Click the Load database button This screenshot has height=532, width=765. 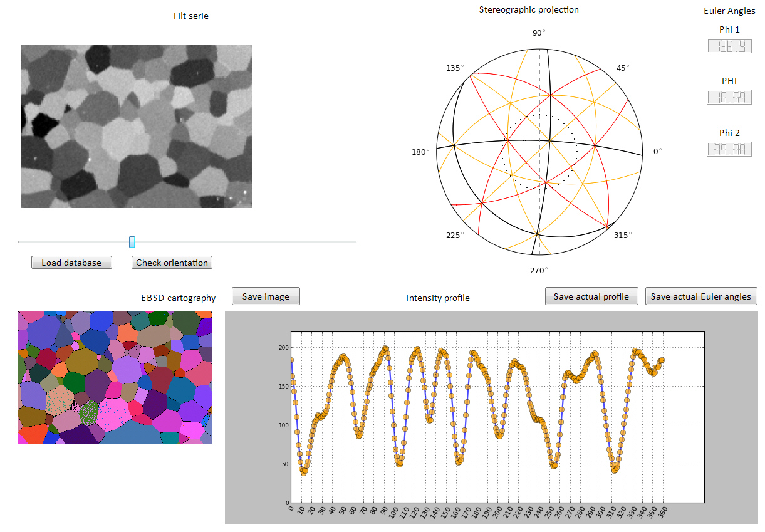pyautogui.click(x=71, y=263)
